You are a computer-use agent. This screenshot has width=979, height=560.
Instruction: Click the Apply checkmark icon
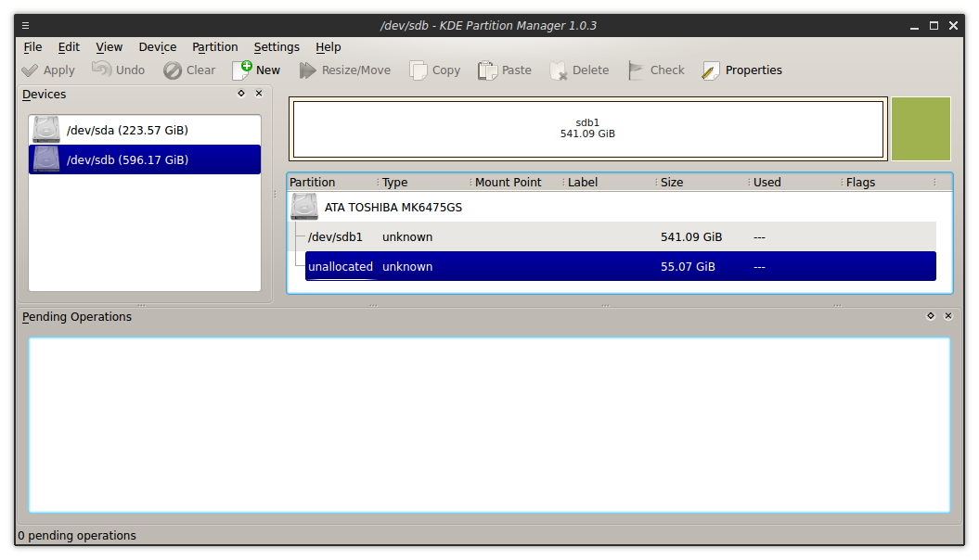(x=30, y=70)
